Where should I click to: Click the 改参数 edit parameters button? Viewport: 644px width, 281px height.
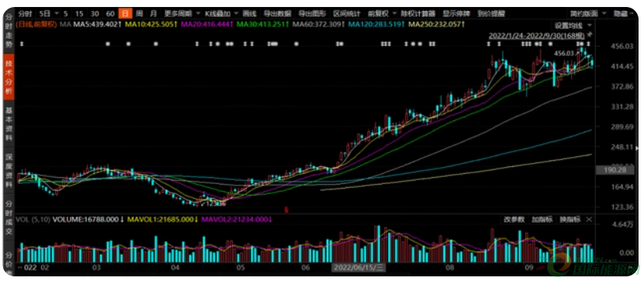(x=514, y=220)
